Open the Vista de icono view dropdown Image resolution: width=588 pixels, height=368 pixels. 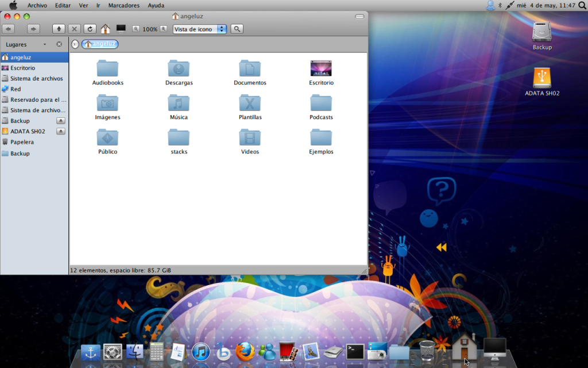click(x=199, y=29)
